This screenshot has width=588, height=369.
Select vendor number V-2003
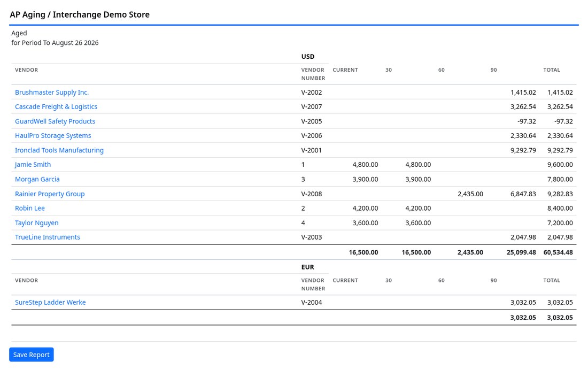click(312, 237)
